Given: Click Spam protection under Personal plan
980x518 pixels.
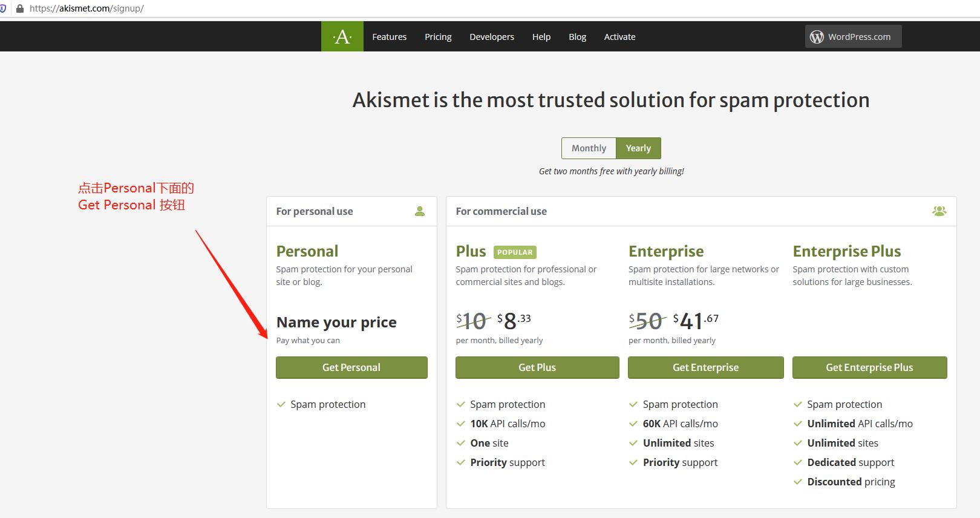Looking at the screenshot, I should coord(328,404).
